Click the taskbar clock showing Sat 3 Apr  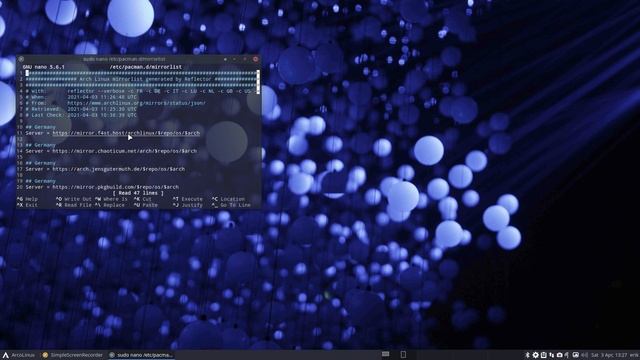[x=609, y=355]
